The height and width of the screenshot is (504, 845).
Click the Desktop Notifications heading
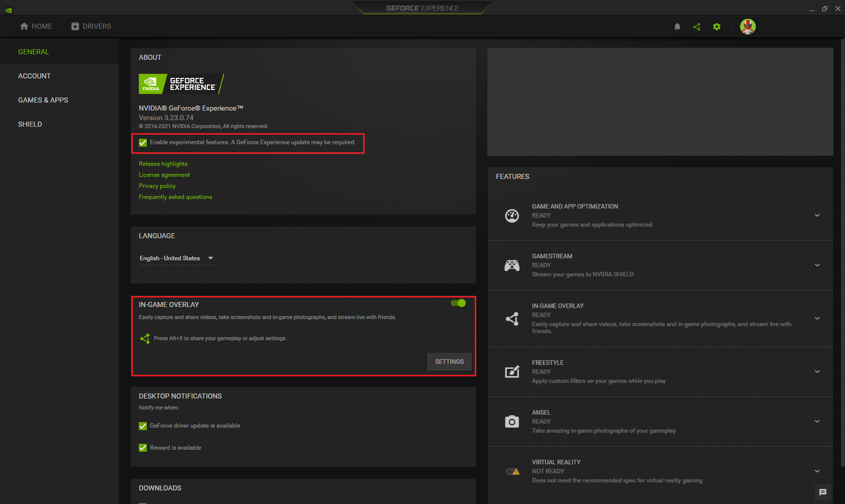[180, 396]
